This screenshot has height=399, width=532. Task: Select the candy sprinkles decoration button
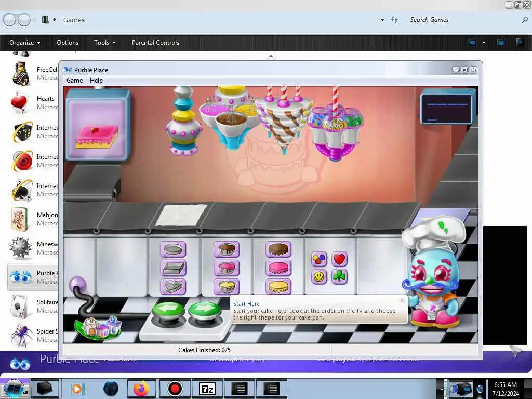pyautogui.click(x=319, y=259)
